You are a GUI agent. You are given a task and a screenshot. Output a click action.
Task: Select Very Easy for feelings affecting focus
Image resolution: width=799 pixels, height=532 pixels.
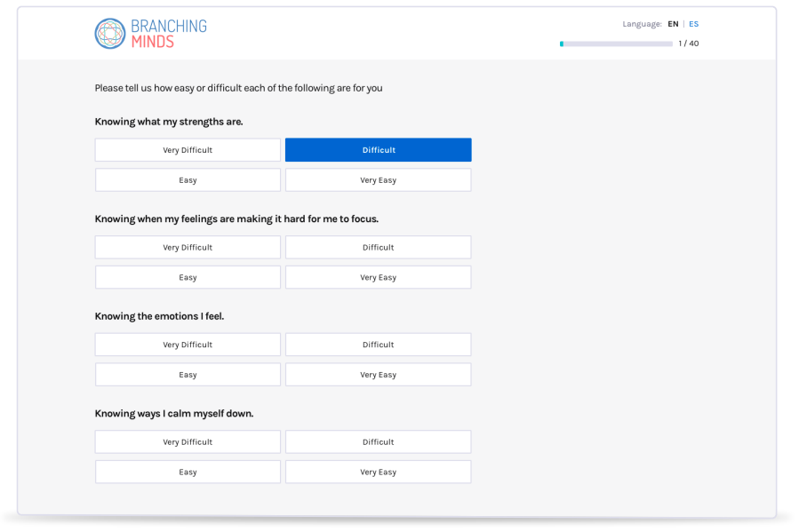pos(378,277)
